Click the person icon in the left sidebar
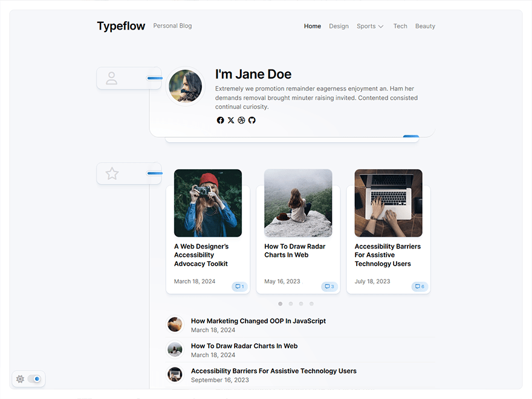This screenshot has width=532, height=399. coord(112,77)
